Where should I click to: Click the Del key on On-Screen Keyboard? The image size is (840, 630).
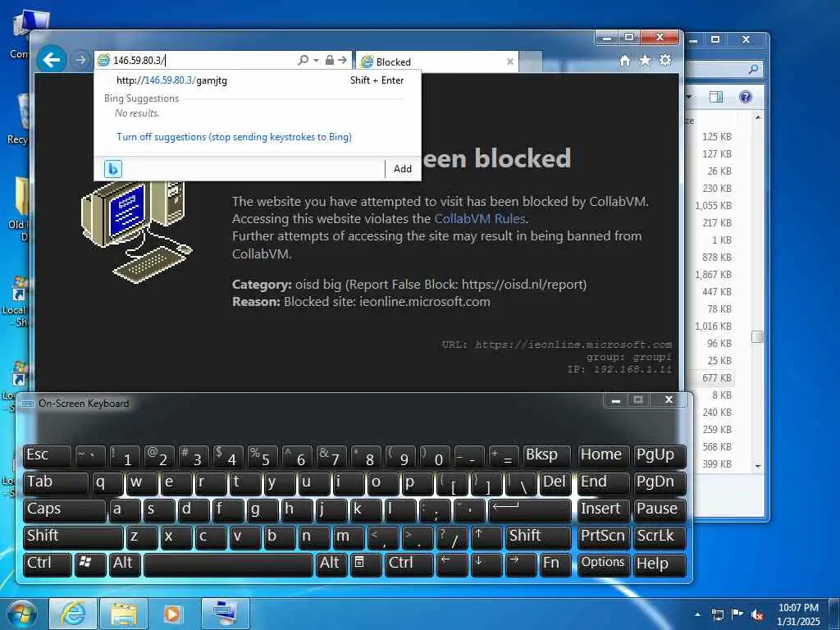(x=555, y=482)
